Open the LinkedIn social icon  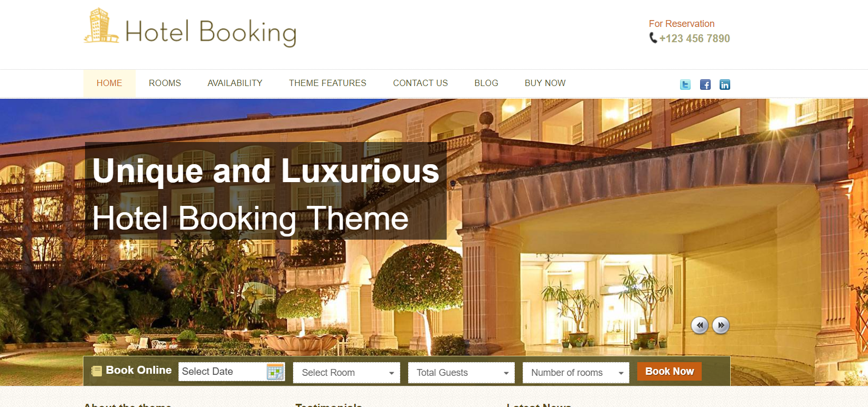725,84
